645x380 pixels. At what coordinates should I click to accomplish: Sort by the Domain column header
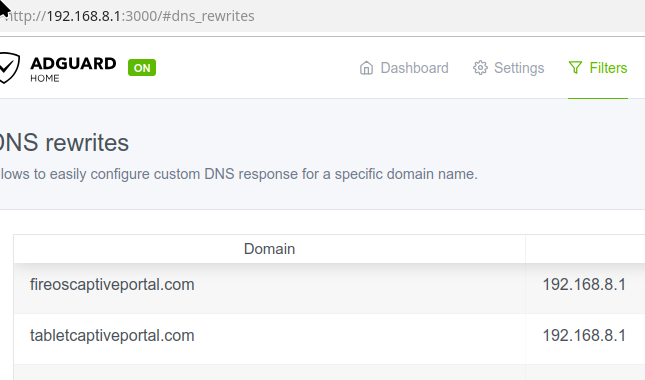[269, 249]
